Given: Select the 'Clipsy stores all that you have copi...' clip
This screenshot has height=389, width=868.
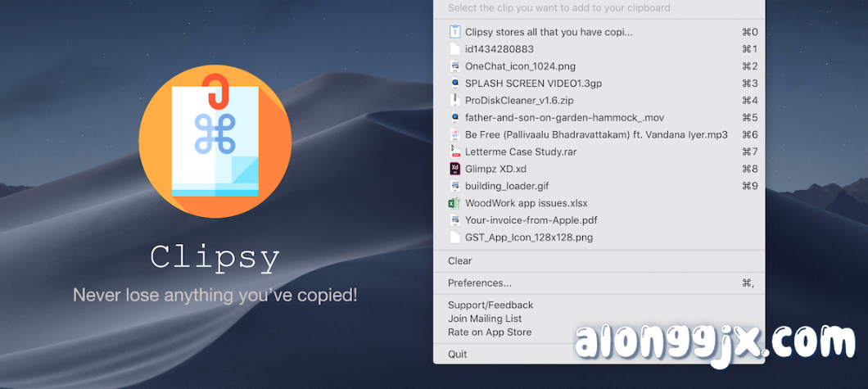Looking at the screenshot, I should 599,32.
